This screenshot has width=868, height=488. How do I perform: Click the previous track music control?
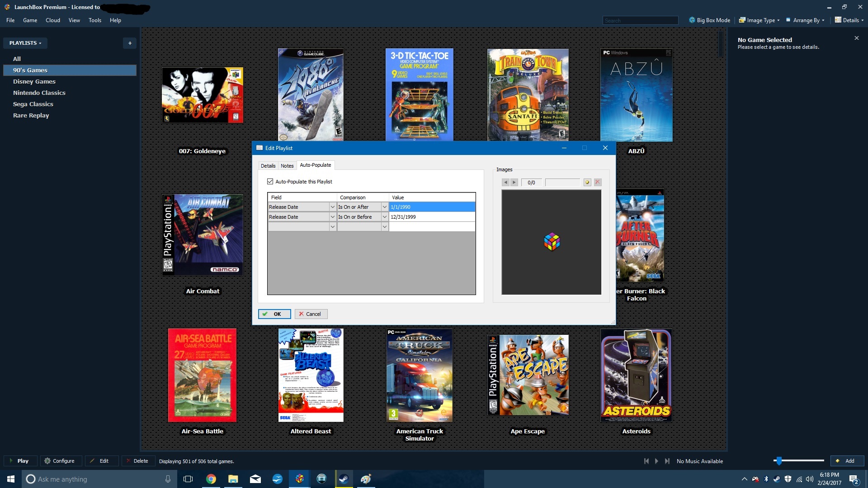point(646,461)
